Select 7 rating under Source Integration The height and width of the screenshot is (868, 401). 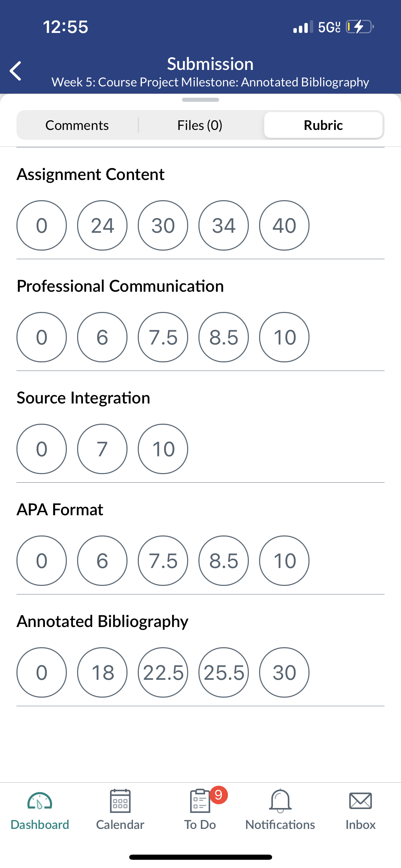click(x=102, y=449)
